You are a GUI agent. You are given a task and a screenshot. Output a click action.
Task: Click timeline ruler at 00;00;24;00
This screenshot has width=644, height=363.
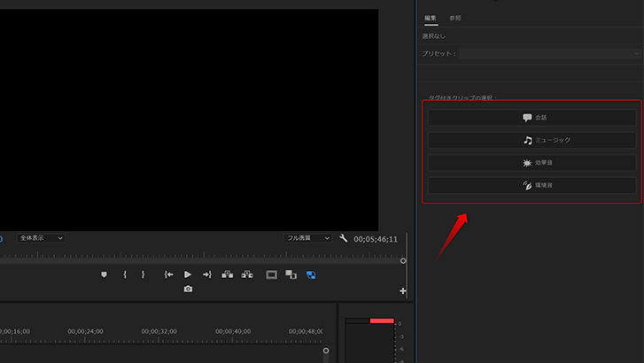(x=85, y=331)
